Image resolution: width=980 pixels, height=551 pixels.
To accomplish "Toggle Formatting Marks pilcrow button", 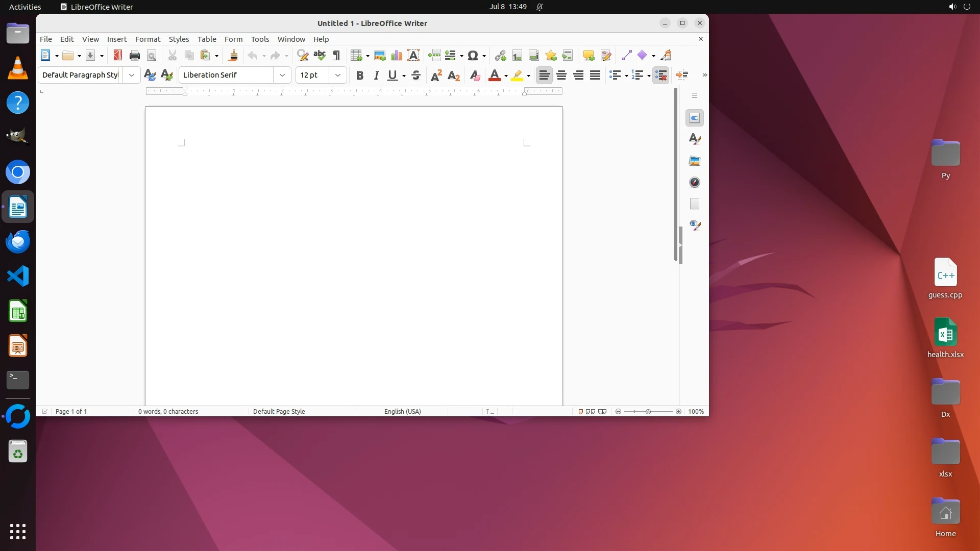I will pos(336,56).
